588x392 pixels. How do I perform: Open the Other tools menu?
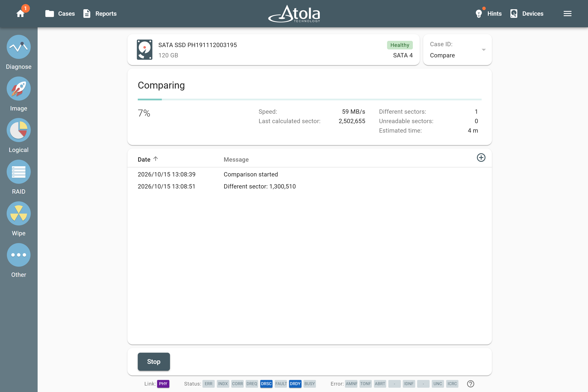[x=19, y=260]
